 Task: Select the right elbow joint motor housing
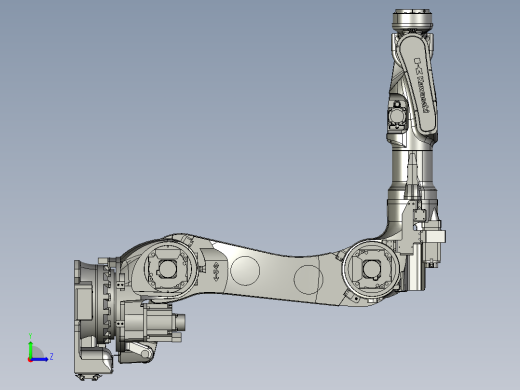tap(372, 269)
